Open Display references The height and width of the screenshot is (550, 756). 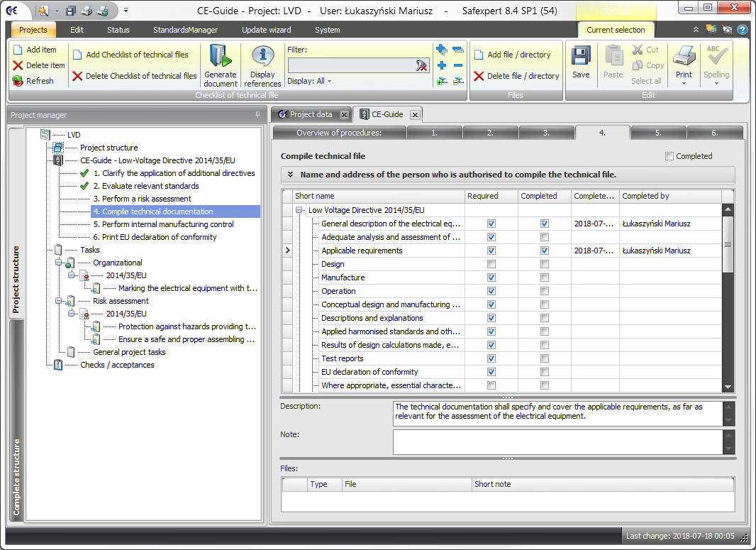[x=262, y=57]
